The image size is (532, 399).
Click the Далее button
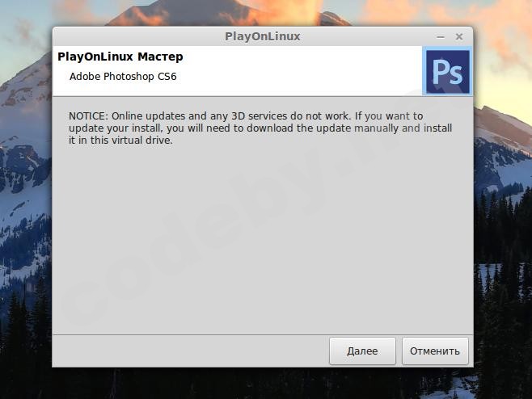362,351
